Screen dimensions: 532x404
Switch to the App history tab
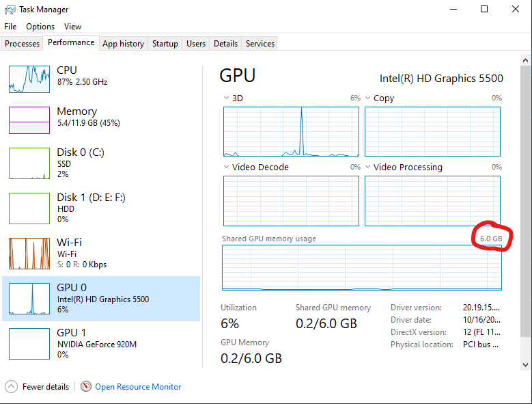pyautogui.click(x=123, y=44)
